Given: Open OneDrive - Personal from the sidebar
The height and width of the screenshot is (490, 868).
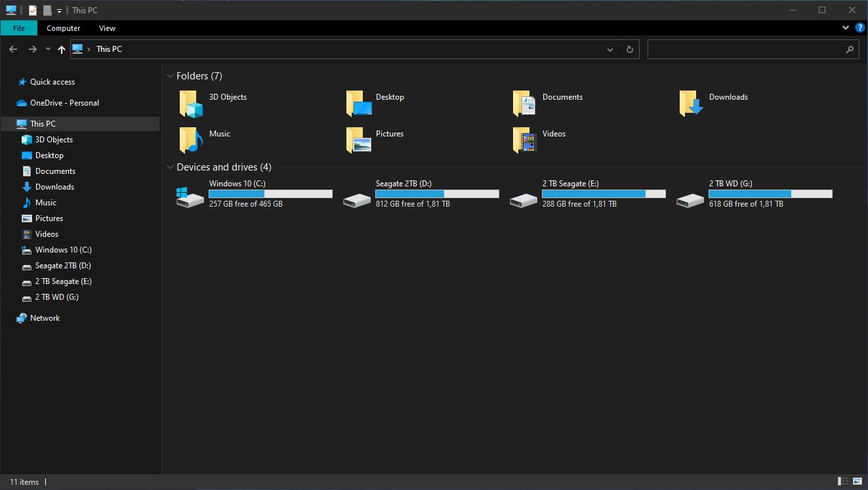Looking at the screenshot, I should [64, 102].
